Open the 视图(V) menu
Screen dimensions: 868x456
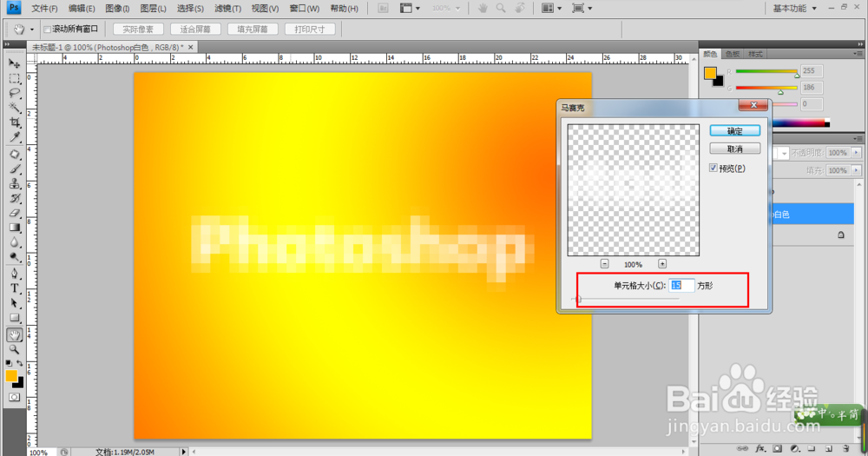(x=265, y=9)
